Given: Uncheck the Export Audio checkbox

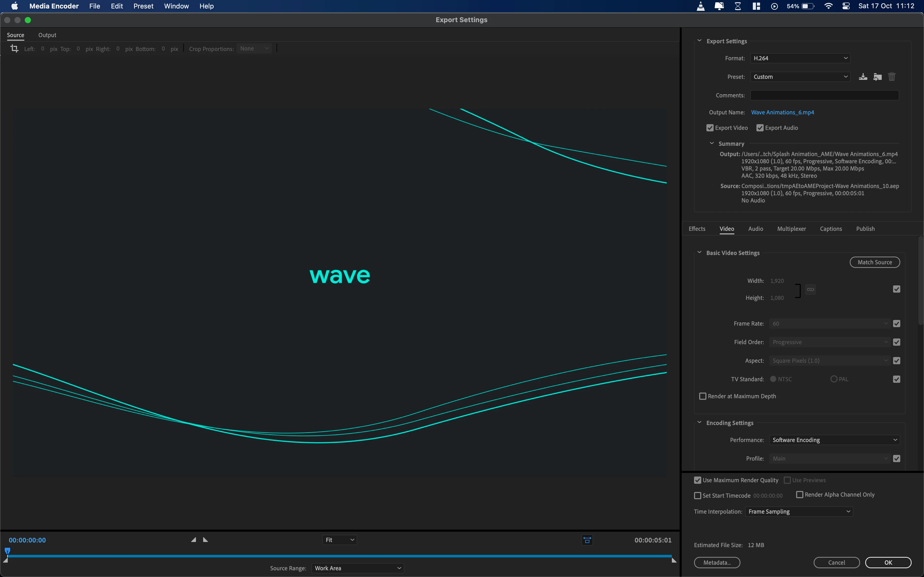Looking at the screenshot, I should click(x=760, y=128).
